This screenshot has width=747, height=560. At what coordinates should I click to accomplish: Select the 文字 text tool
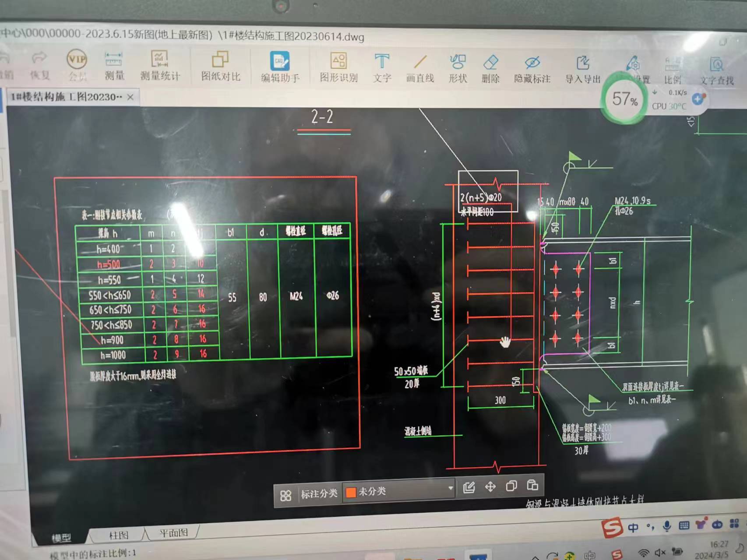point(382,68)
